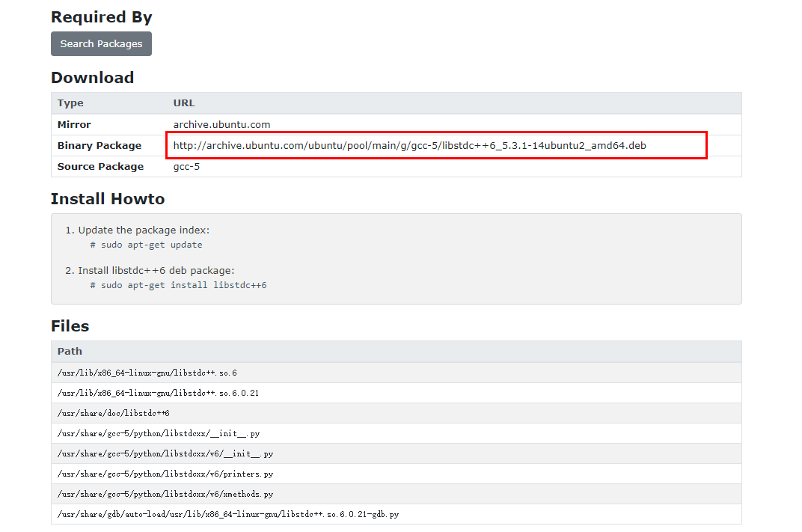This screenshot has width=802, height=532.
Task: Click the Type column header
Action: (x=70, y=103)
